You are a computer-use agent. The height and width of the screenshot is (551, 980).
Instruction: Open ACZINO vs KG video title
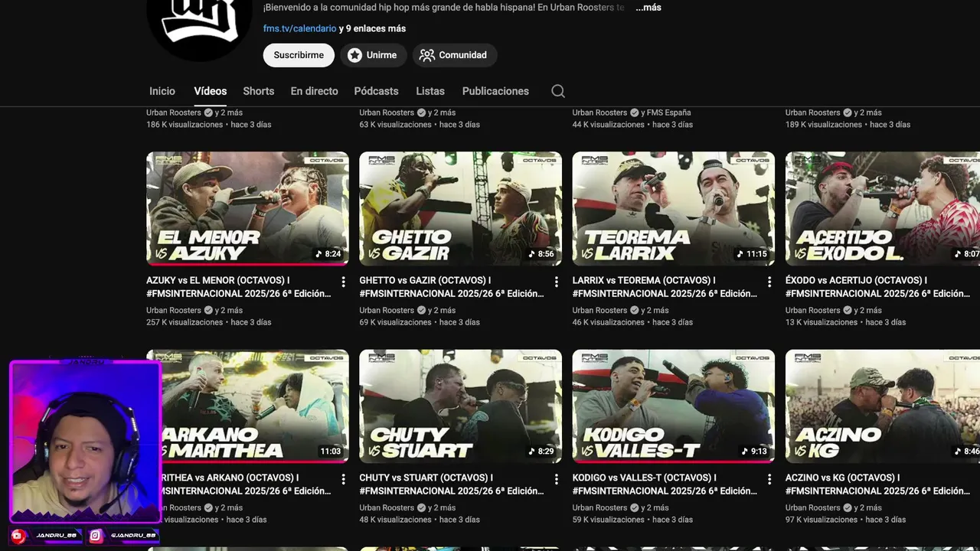click(877, 484)
